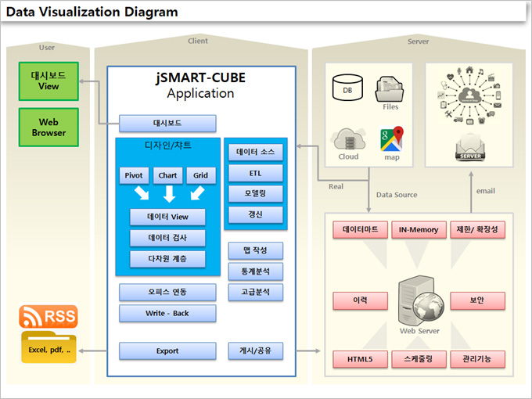Viewport: 532px width, 399px height.
Task: Click the IoT cloud network icon
Action: click(x=469, y=95)
